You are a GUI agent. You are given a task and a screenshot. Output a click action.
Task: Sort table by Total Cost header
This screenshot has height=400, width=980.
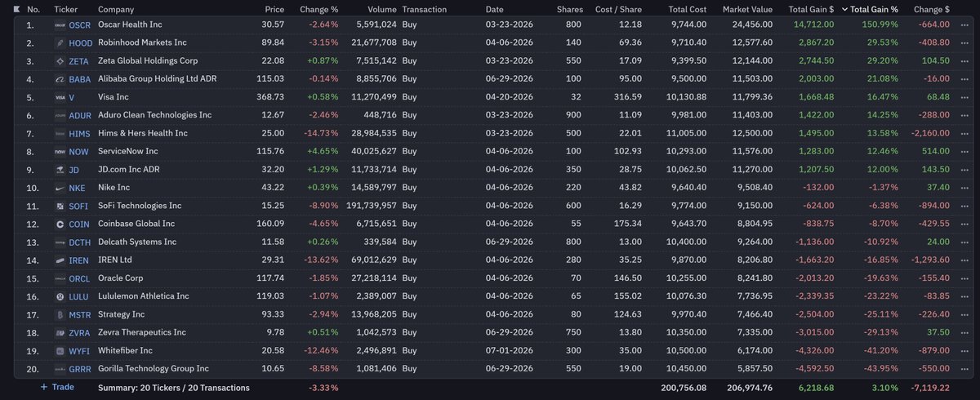(687, 9)
